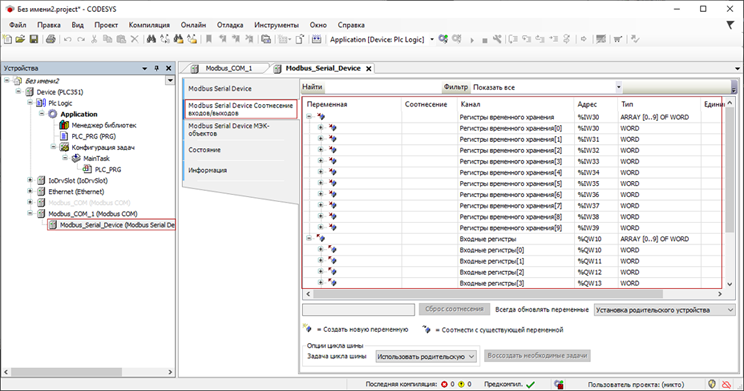744x391 pixels.
Task: Start the application with the play icon
Action: 472,40
